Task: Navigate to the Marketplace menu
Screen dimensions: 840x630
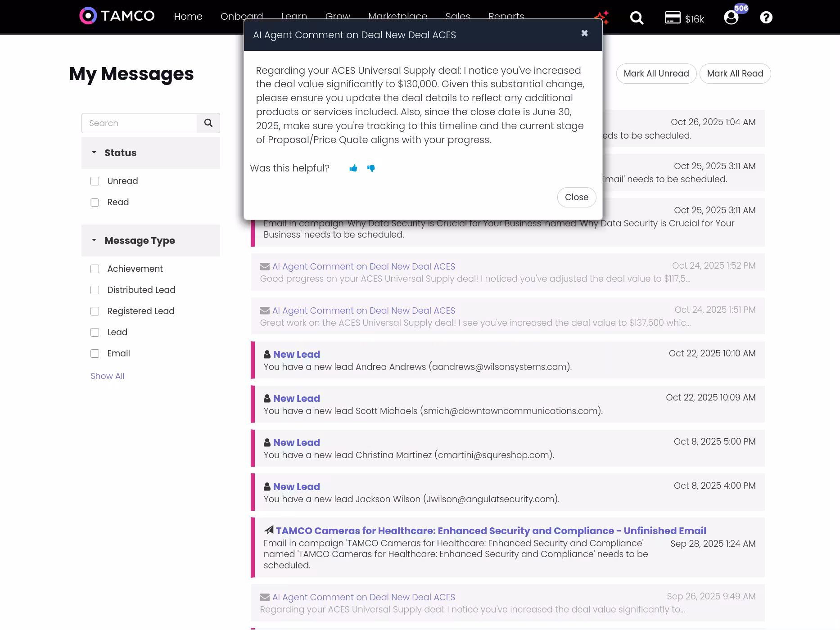Action: click(x=397, y=16)
